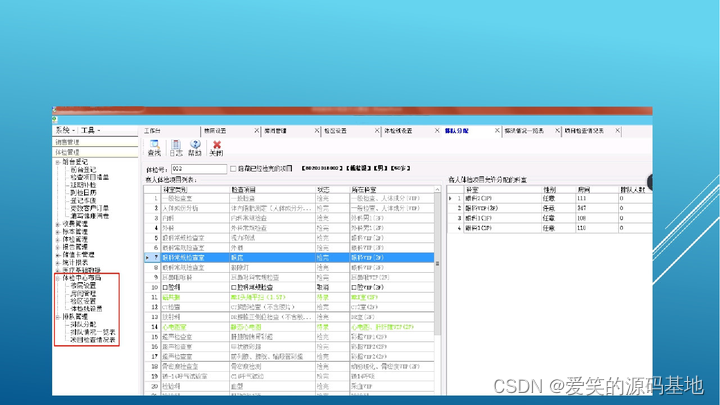
Task: Select green row 11 磁共振 item
Action: pyautogui.click(x=289, y=297)
